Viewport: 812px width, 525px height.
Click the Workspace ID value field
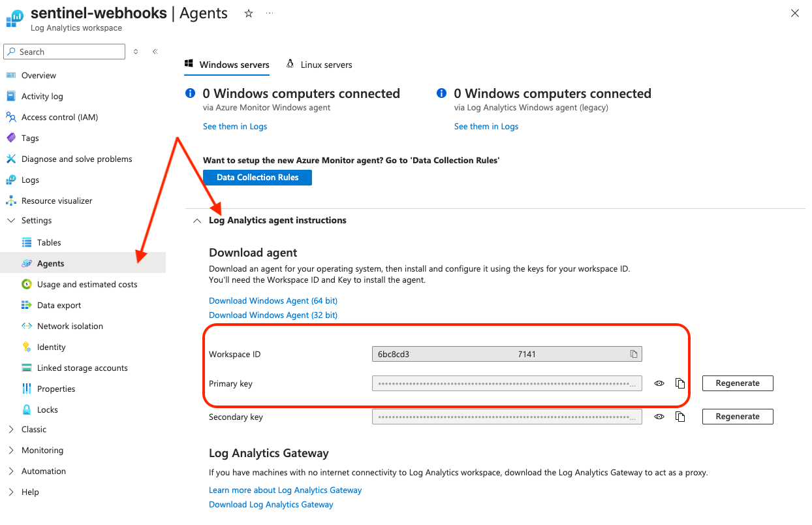pyautogui.click(x=507, y=354)
